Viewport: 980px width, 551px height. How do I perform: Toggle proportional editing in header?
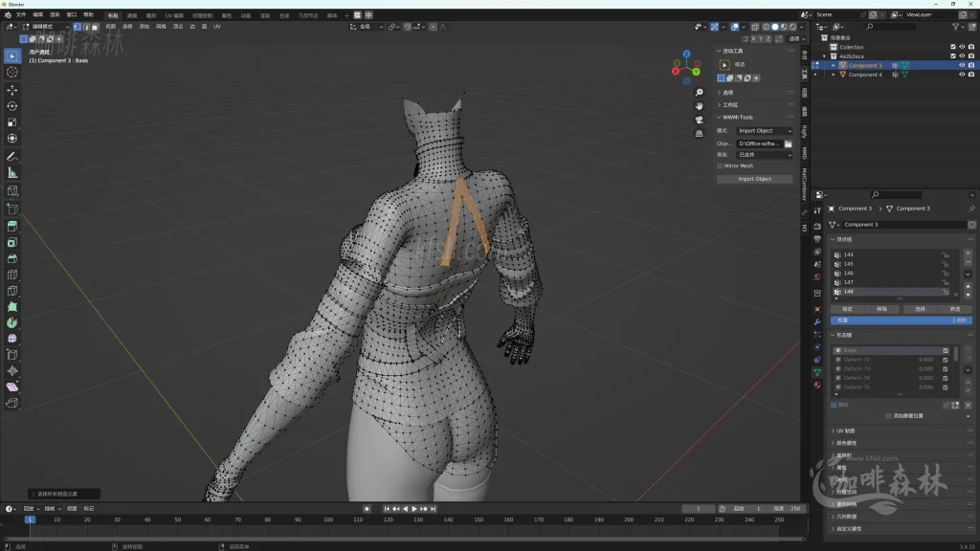click(x=433, y=27)
